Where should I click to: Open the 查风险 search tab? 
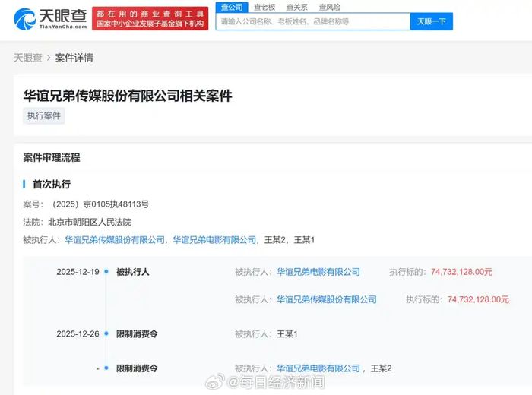pos(329,7)
